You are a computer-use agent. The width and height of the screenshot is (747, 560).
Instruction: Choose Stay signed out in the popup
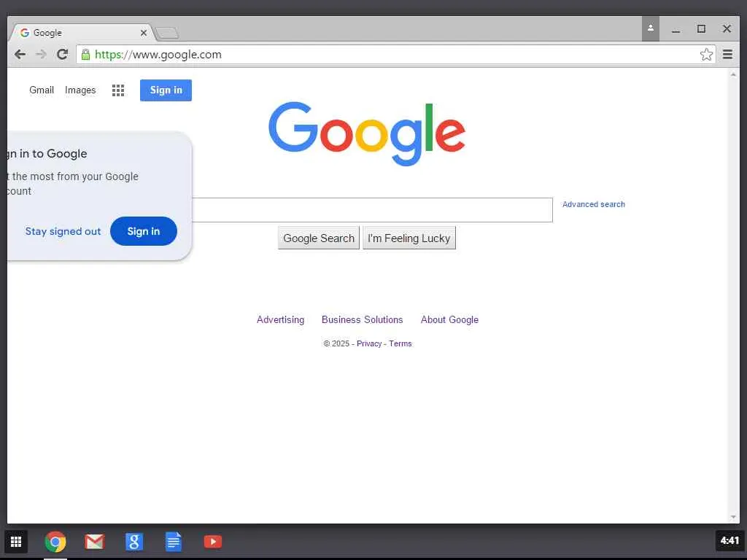pos(63,231)
